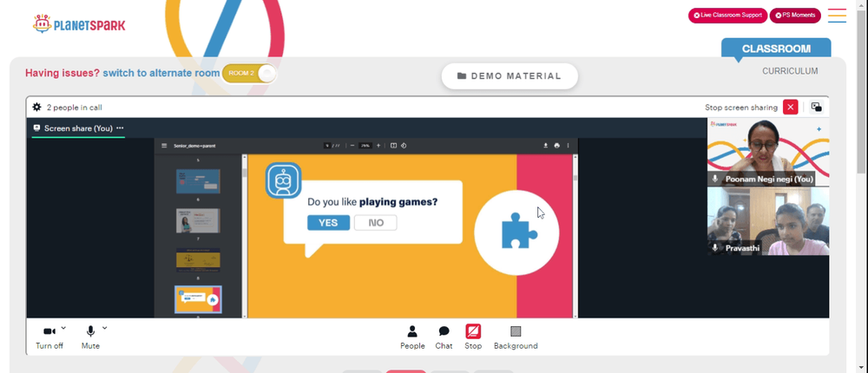This screenshot has height=373, width=868.
Task: Toggle the picture-in-picture layout icon
Action: 816,108
